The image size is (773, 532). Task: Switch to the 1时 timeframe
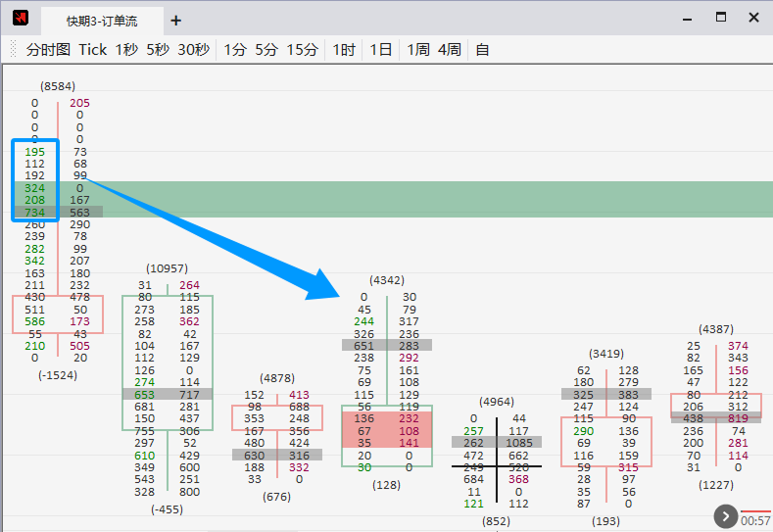point(343,49)
